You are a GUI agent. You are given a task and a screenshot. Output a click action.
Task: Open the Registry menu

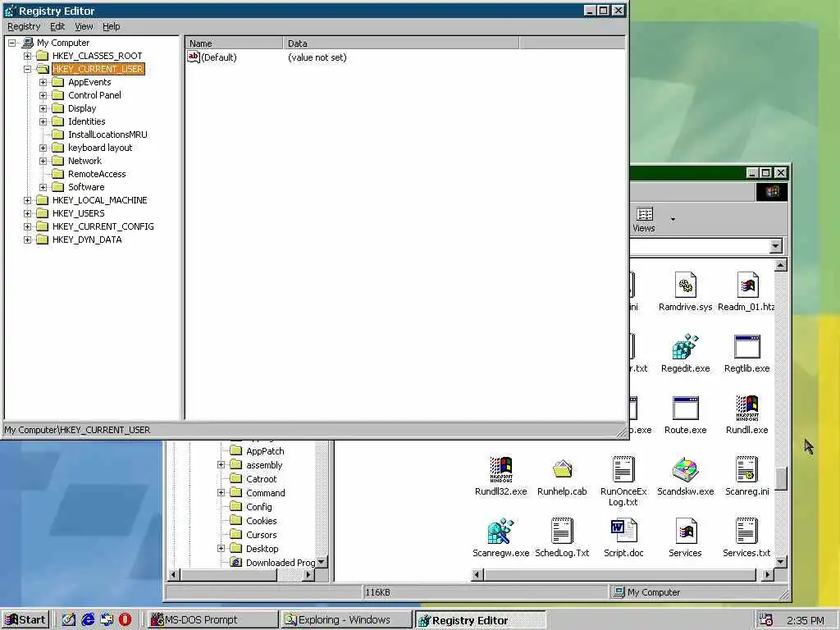[24, 26]
